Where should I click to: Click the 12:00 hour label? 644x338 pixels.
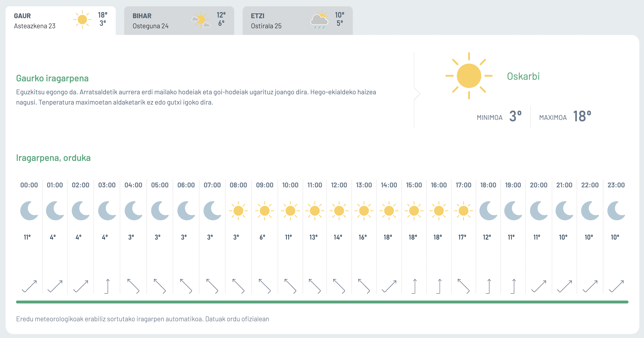point(339,185)
